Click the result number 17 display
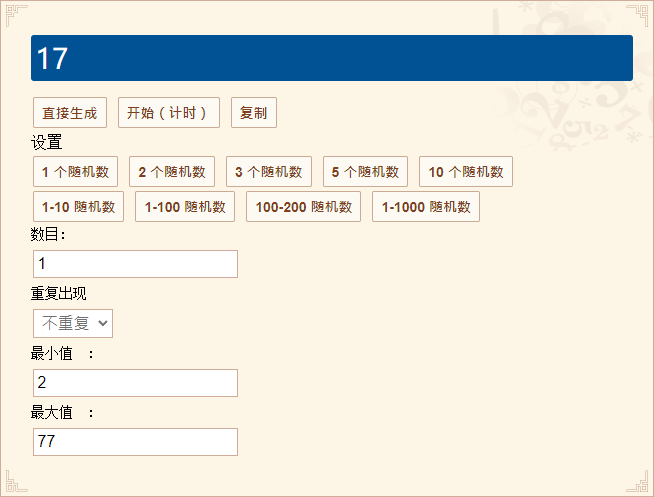This screenshot has height=497, width=654. [x=332, y=58]
